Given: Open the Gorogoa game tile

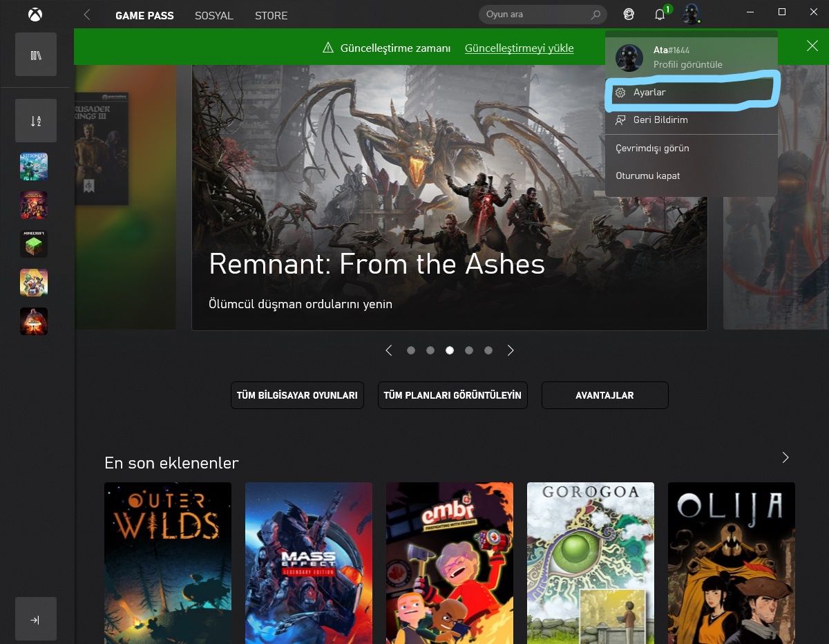Looking at the screenshot, I should 591,563.
